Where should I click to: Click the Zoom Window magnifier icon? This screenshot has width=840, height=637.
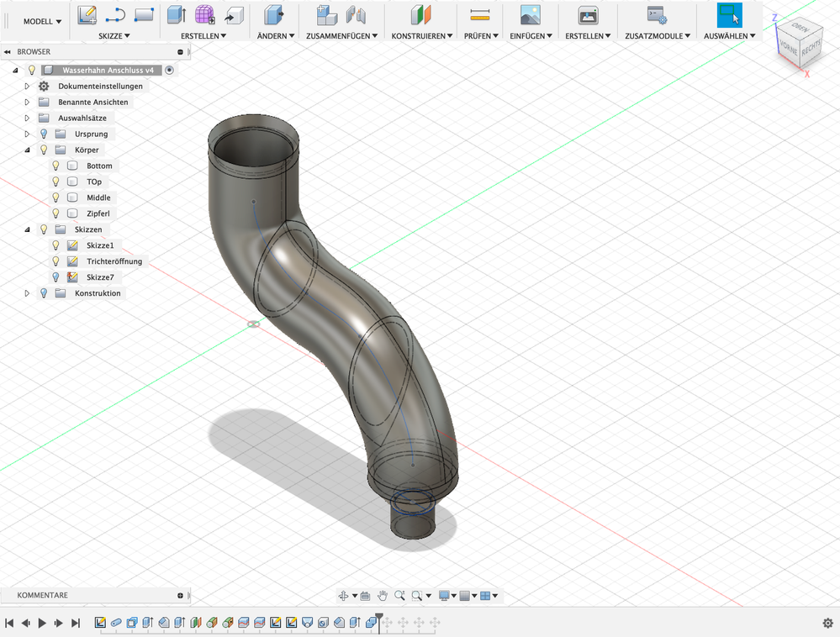coord(417,595)
